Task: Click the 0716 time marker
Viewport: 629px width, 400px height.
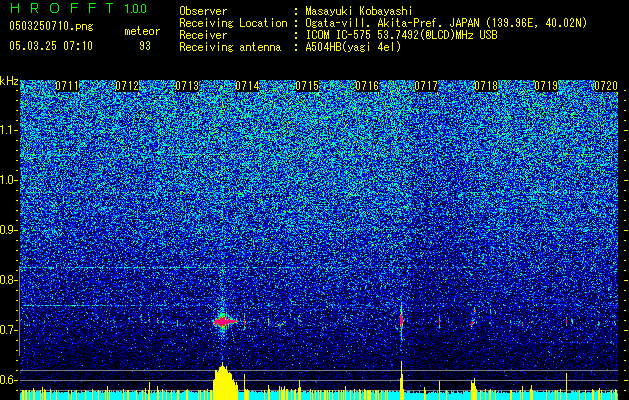Action: click(x=367, y=86)
